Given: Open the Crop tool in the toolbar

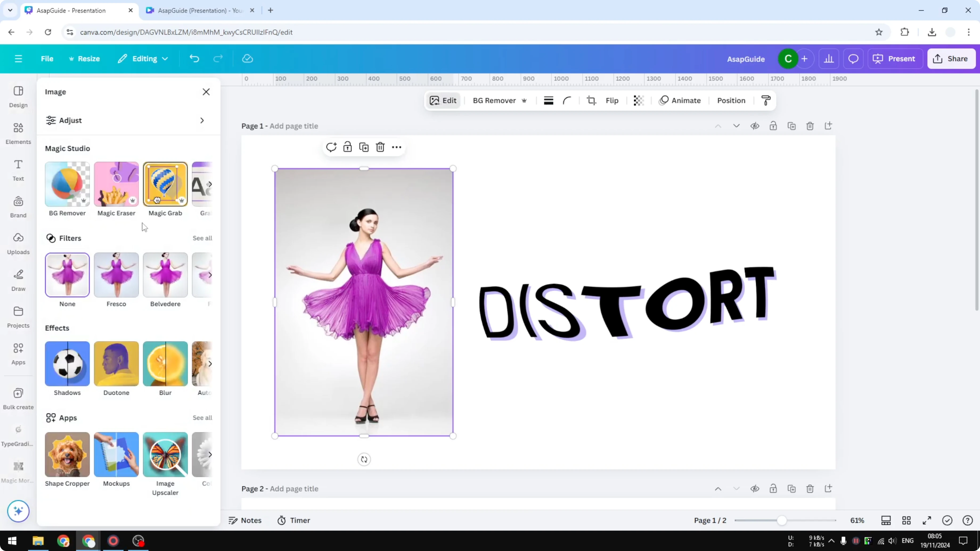Looking at the screenshot, I should pyautogui.click(x=591, y=100).
